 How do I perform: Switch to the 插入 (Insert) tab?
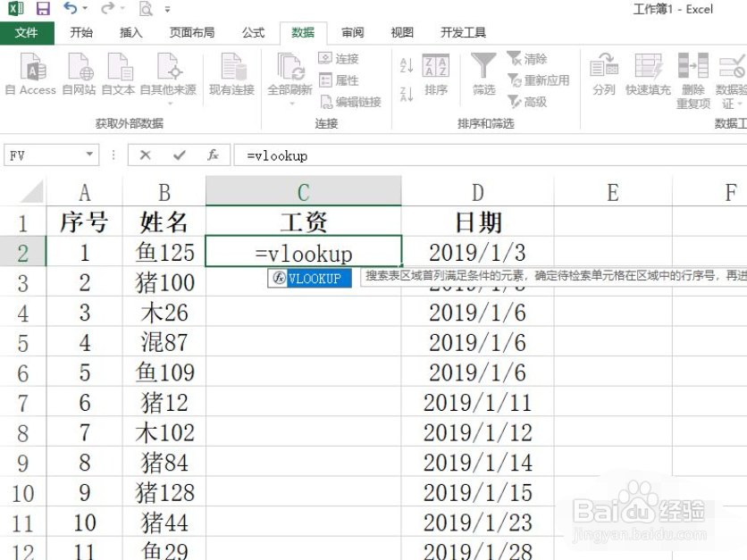click(x=131, y=32)
